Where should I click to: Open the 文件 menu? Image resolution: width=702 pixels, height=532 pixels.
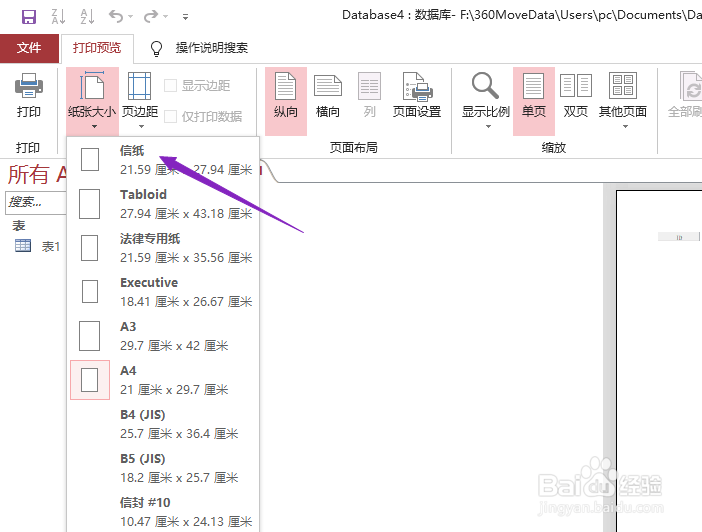click(x=29, y=48)
